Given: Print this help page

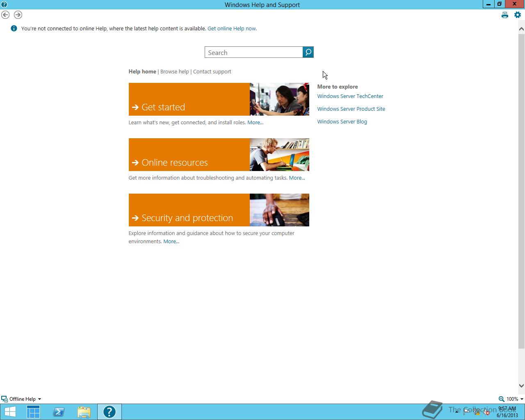Looking at the screenshot, I should coord(505,15).
